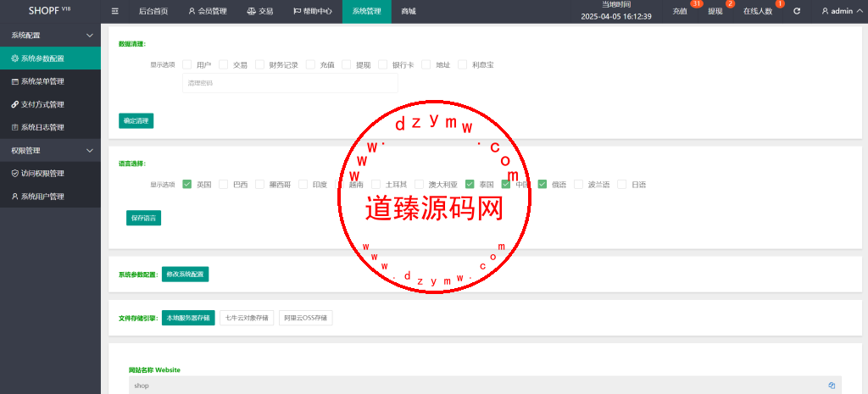The height and width of the screenshot is (394, 868).
Task: Click the refresh icon in top bar
Action: [797, 11]
